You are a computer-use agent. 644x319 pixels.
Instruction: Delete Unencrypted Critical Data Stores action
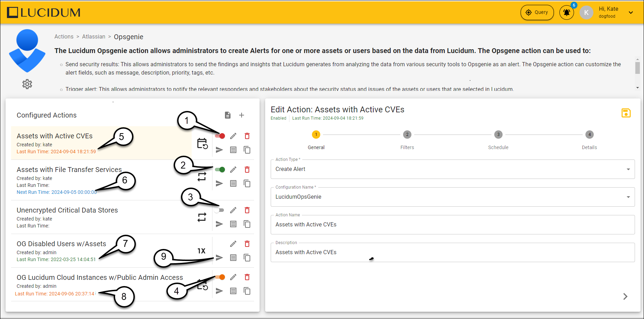pyautogui.click(x=247, y=210)
